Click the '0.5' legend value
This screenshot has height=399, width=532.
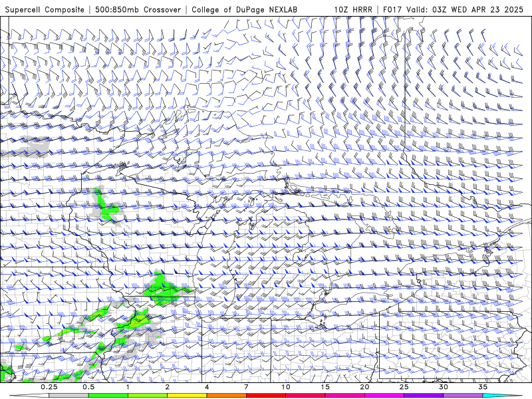(88, 387)
